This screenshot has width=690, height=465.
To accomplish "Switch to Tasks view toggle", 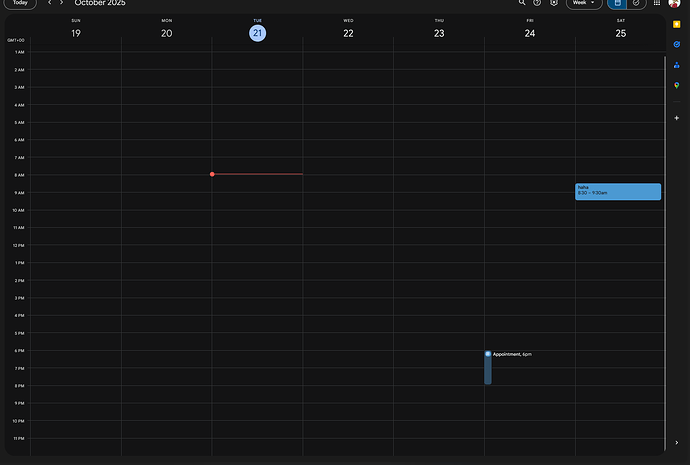I will 636,3.
